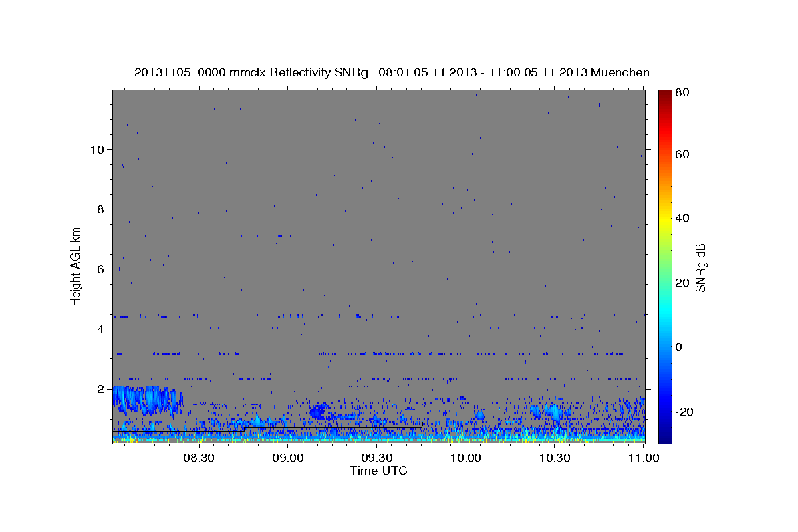Click the colorbar value 80
The image size is (798, 532).
pyautogui.click(x=682, y=93)
